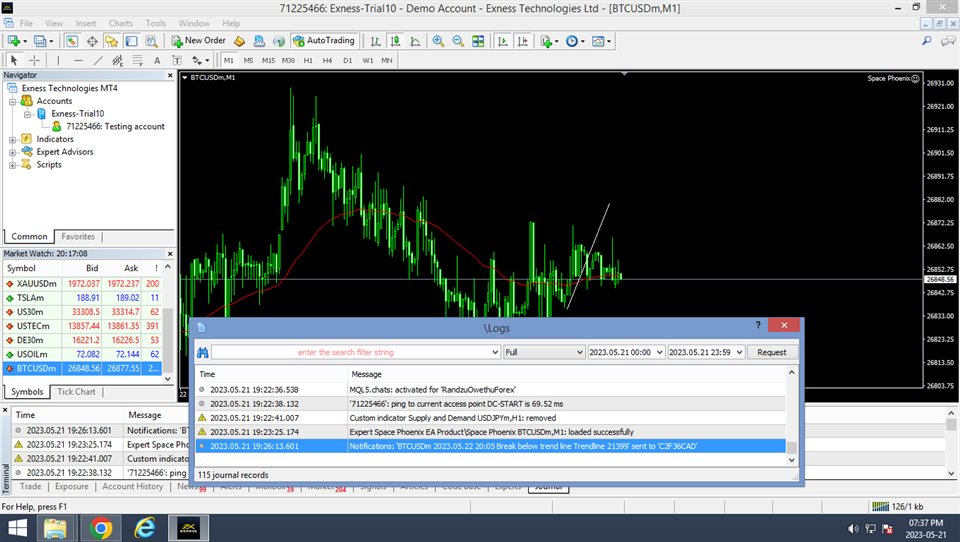Toggle chart auto scroll
The image size is (960, 542).
pos(503,41)
